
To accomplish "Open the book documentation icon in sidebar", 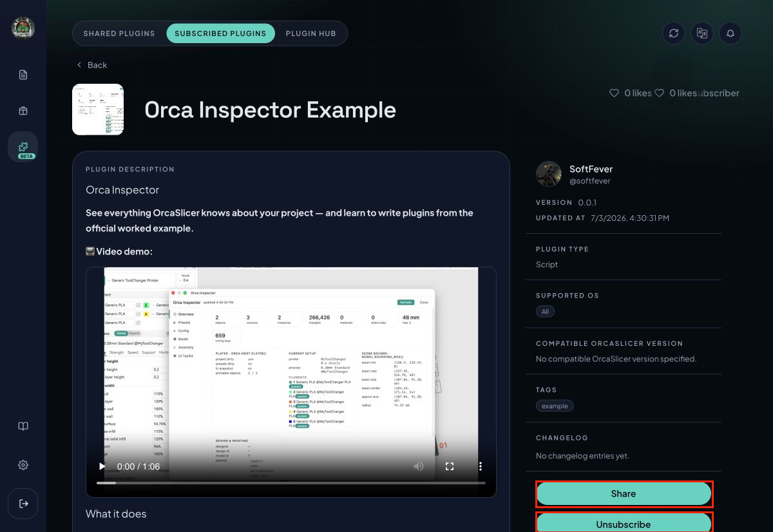I will [x=23, y=426].
